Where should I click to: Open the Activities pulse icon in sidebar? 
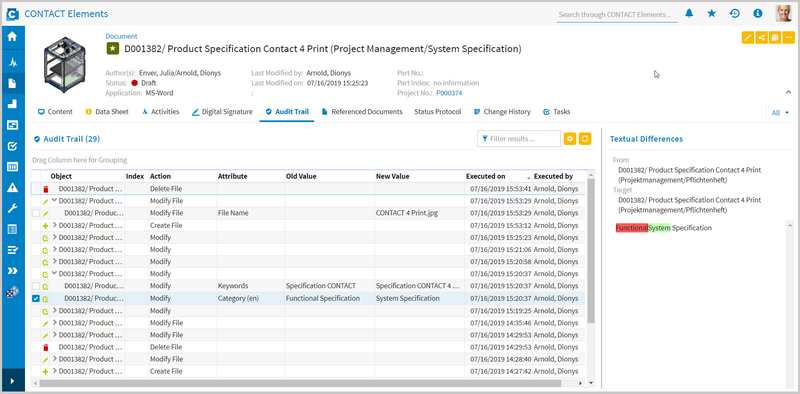tap(12, 63)
